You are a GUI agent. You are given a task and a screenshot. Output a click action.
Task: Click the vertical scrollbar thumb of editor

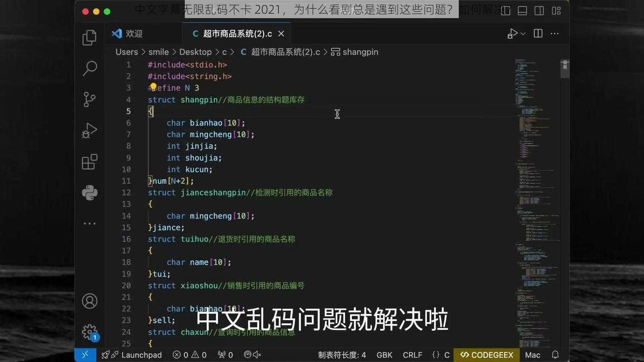565,68
